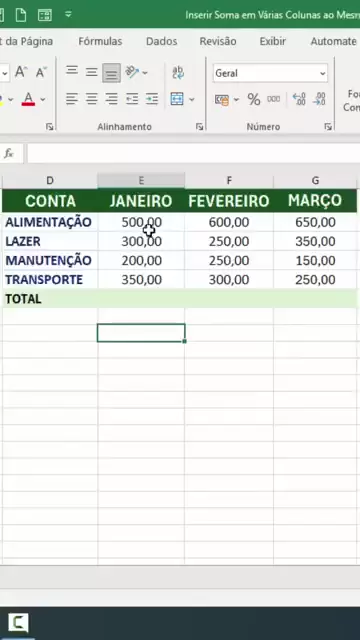Viewport: 360px width, 640px height.
Task: Select the 200,00 cell under JANEIRO
Action: [141, 260]
